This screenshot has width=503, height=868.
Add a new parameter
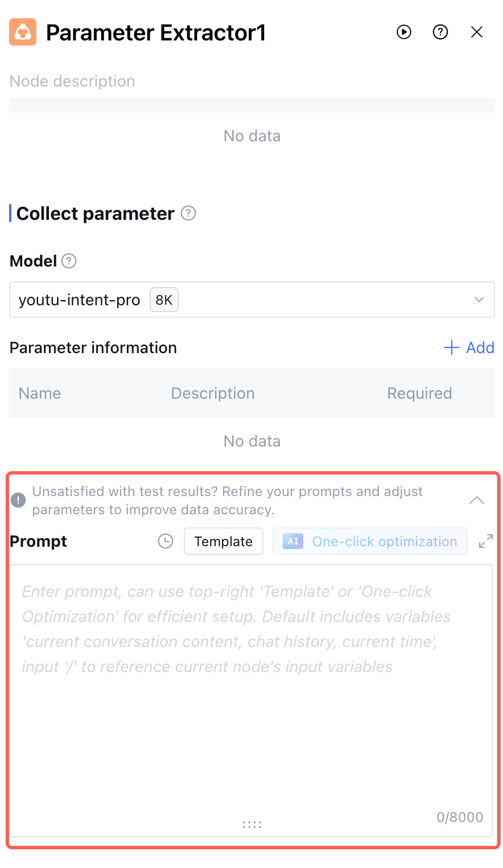[469, 347]
